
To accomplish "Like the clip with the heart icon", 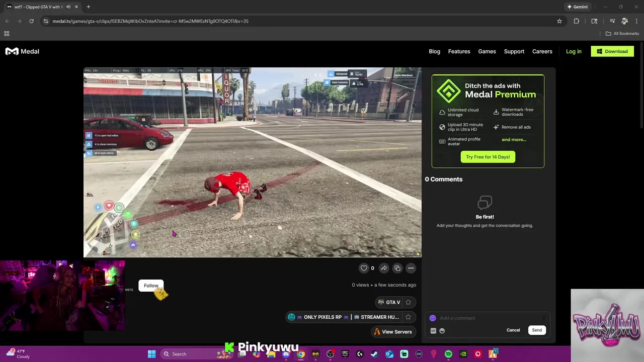I will (364, 268).
